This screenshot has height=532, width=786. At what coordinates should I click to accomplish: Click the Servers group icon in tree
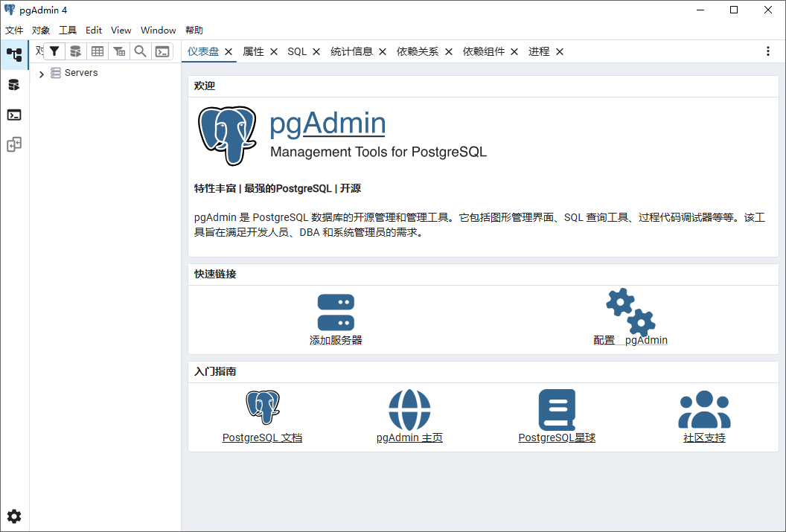(56, 73)
